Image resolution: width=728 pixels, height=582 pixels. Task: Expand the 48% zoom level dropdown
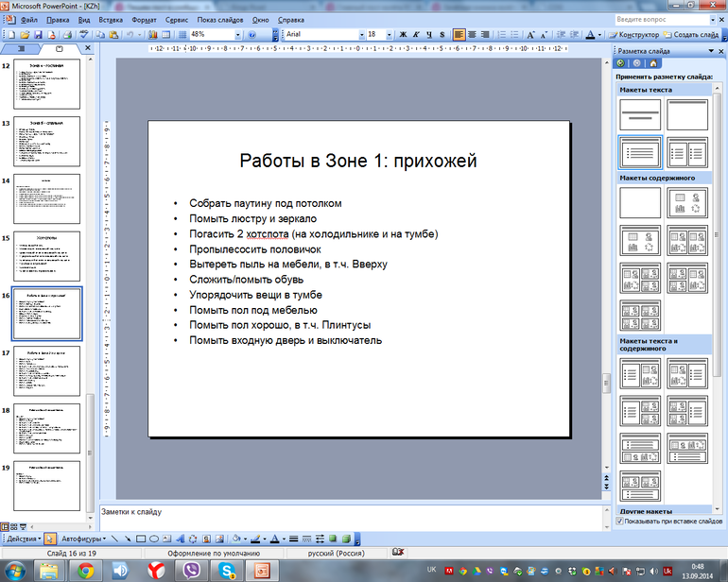[236, 34]
